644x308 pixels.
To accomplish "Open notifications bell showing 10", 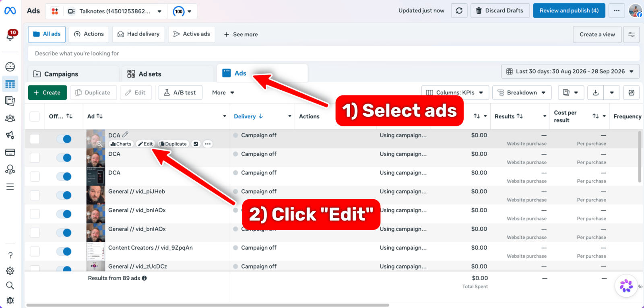I will [10, 35].
